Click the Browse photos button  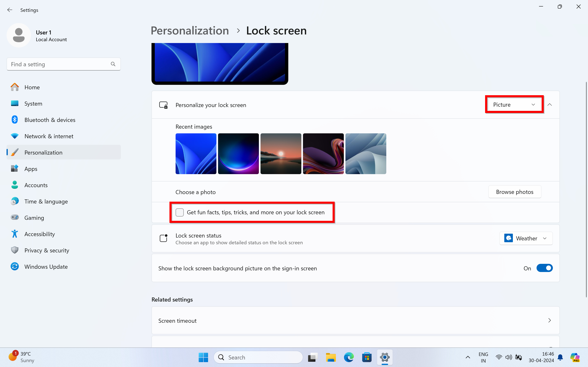[515, 192]
